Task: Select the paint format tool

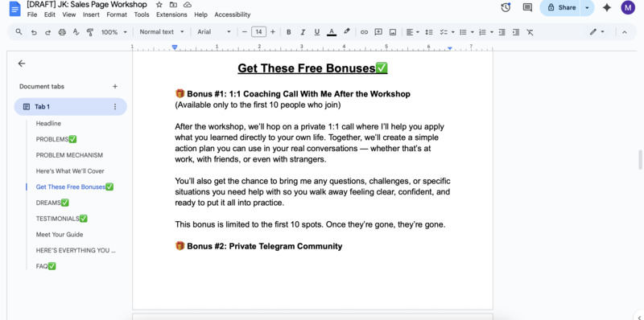Action: click(90, 32)
